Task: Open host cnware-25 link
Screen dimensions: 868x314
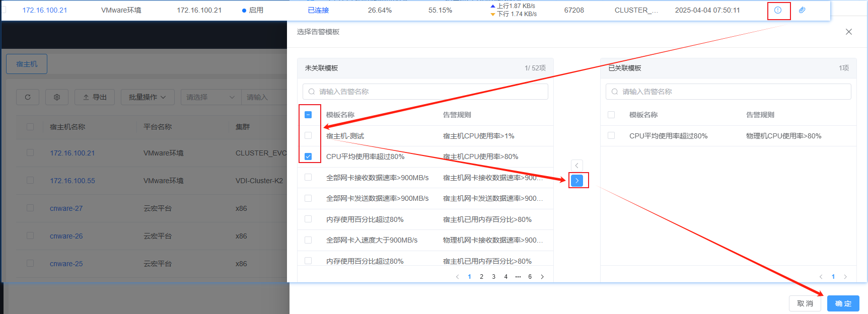Action: [66, 264]
